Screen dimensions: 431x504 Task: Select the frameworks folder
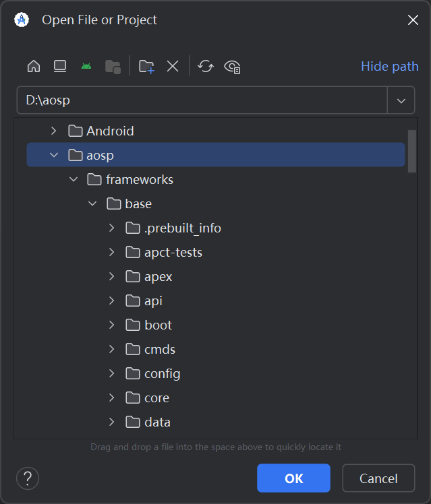coord(130,179)
